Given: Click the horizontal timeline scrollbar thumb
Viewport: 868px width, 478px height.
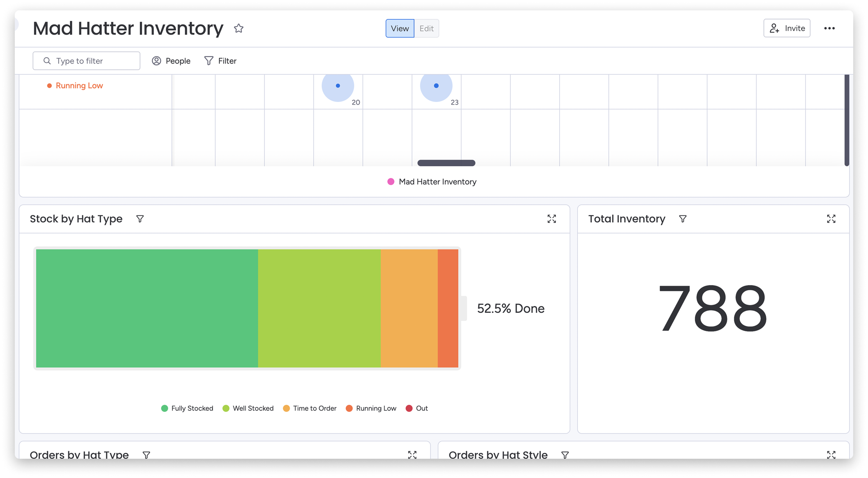Looking at the screenshot, I should (x=446, y=163).
